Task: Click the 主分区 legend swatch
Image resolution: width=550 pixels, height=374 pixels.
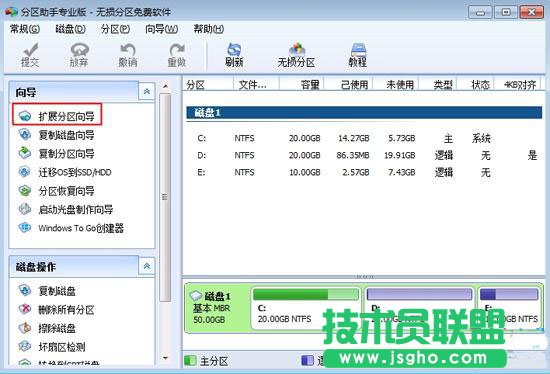Action: pos(190,360)
